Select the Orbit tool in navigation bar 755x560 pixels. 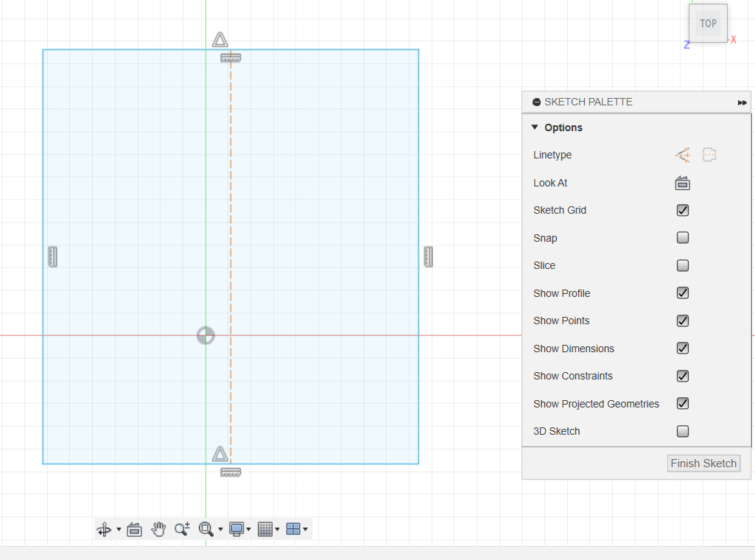pyautogui.click(x=104, y=529)
